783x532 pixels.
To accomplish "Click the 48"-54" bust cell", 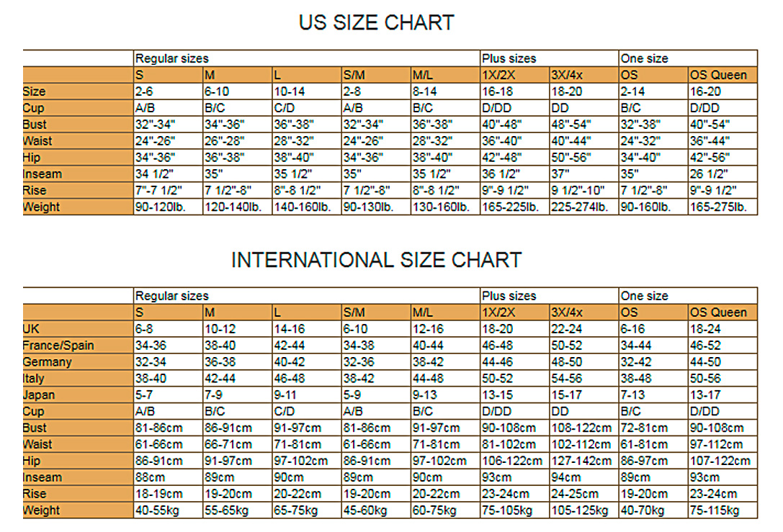I will point(572,125).
